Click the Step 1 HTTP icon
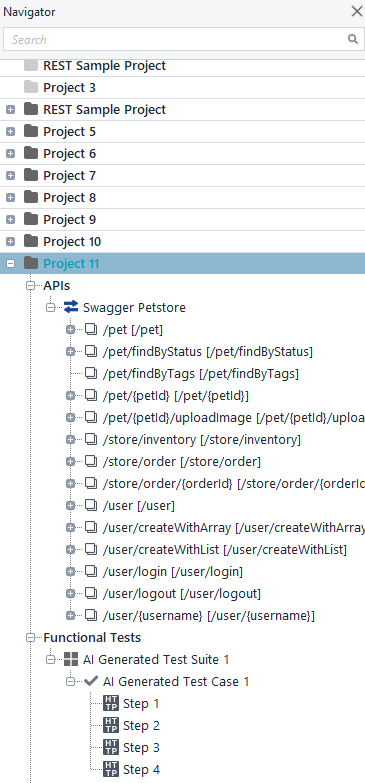Viewport: 365px width, 783px height. [111, 703]
